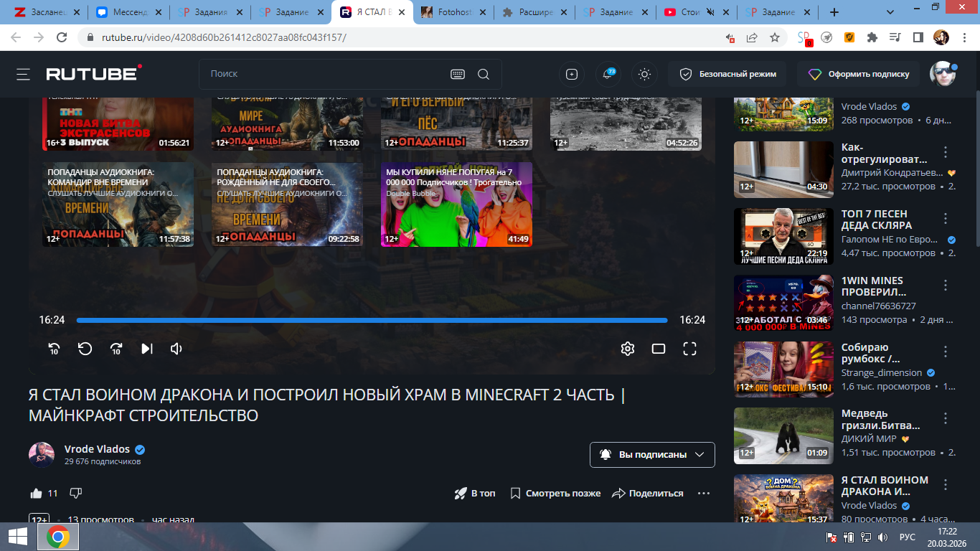
Task: Toggle the player theater mode
Action: pos(659,349)
